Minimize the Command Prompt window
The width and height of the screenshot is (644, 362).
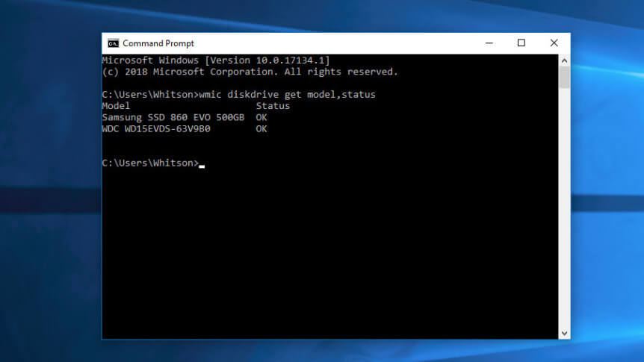coord(489,43)
